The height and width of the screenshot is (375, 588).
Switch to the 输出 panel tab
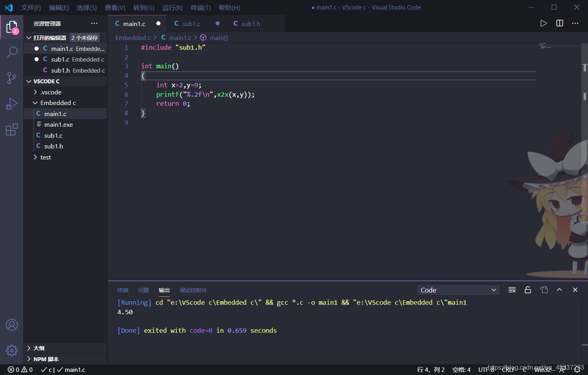click(x=164, y=290)
